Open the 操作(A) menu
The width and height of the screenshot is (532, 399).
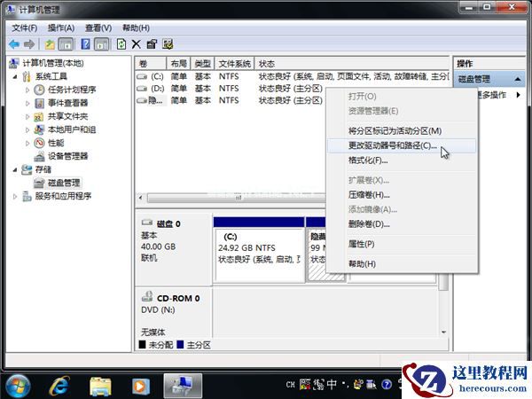point(61,27)
